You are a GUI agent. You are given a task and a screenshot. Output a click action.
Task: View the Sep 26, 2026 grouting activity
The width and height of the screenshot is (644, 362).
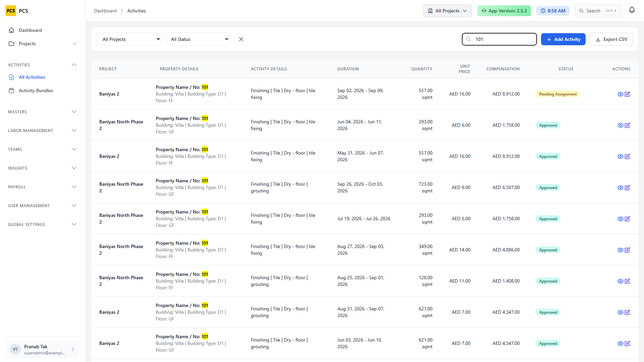[x=621, y=188]
